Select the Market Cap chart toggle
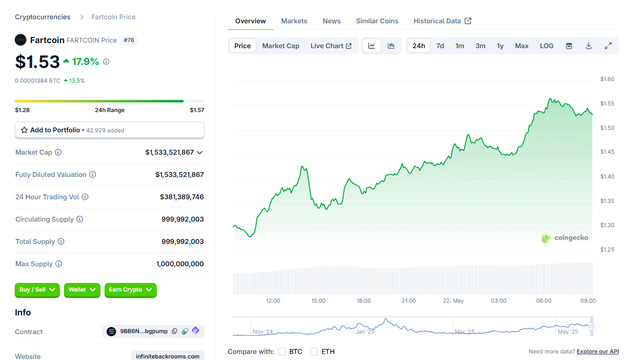The width and height of the screenshot is (644, 360). click(281, 46)
